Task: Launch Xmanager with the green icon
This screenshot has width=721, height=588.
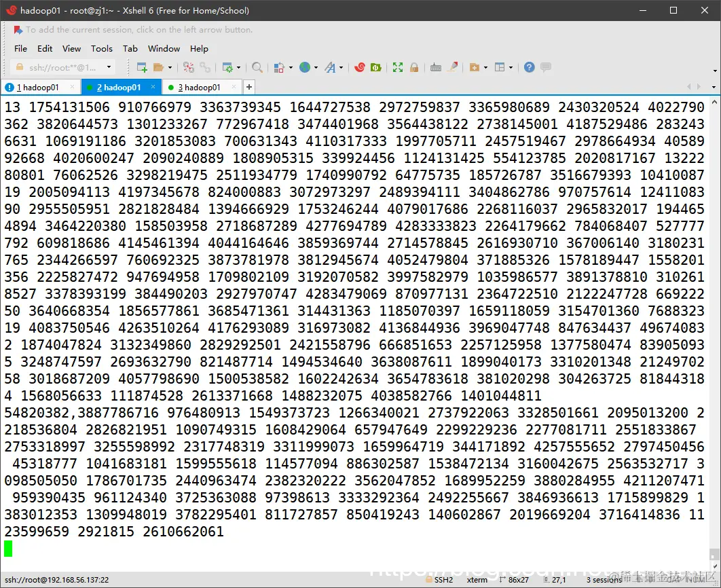Action: [376, 68]
